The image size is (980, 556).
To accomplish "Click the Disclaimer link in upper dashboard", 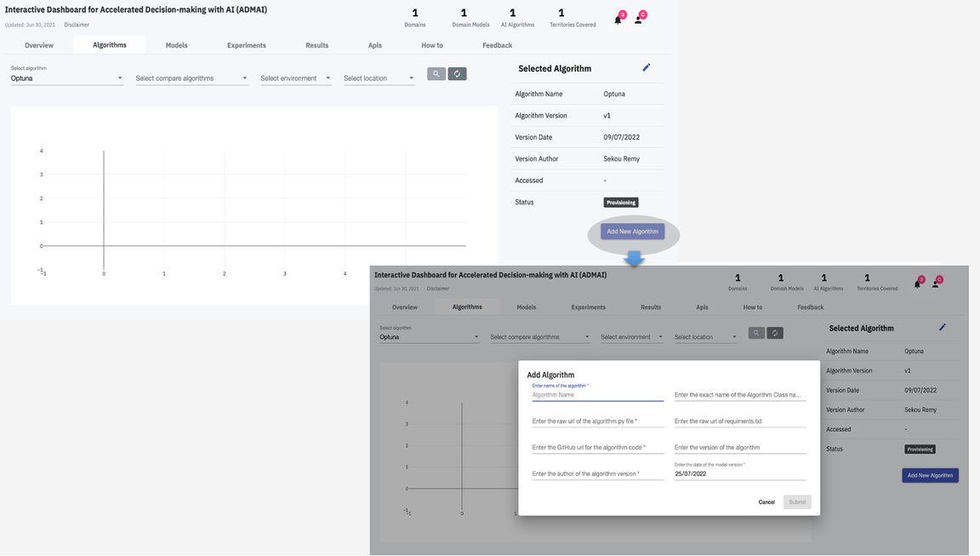I will coord(77,25).
